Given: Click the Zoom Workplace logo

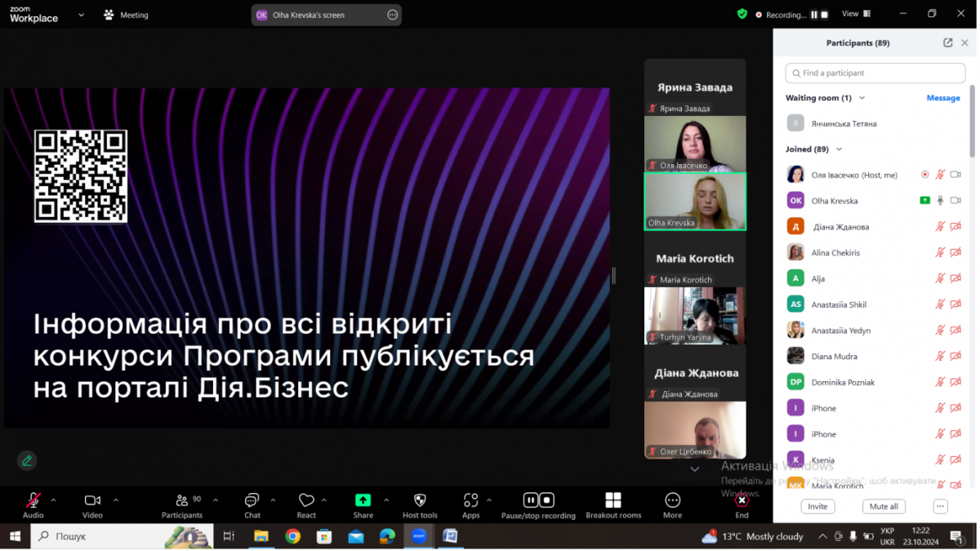Looking at the screenshot, I should pos(34,15).
